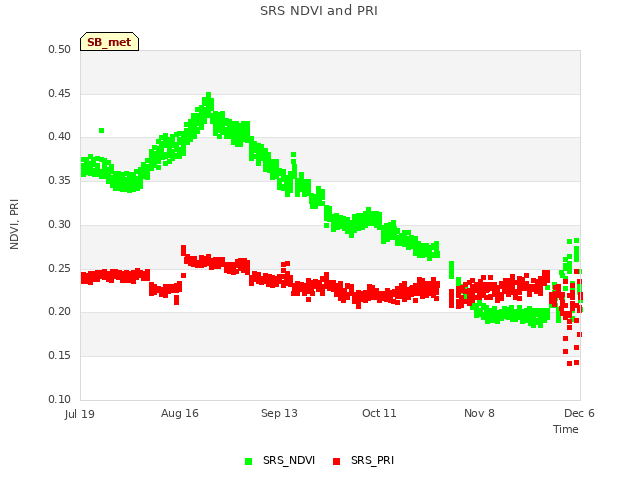Click the 0.40 y-axis tick label
This screenshot has height=480, width=640.
coord(59,137)
